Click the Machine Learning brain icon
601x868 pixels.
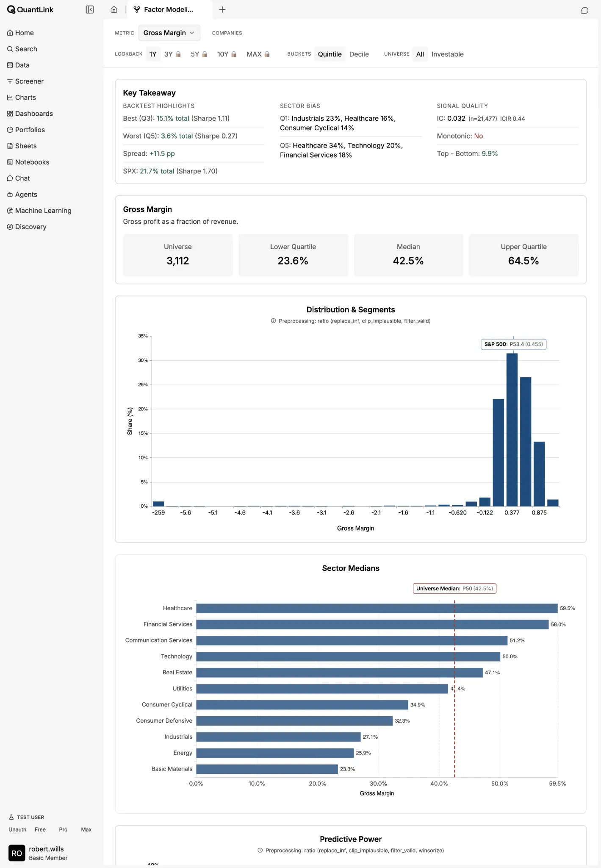[x=10, y=210]
